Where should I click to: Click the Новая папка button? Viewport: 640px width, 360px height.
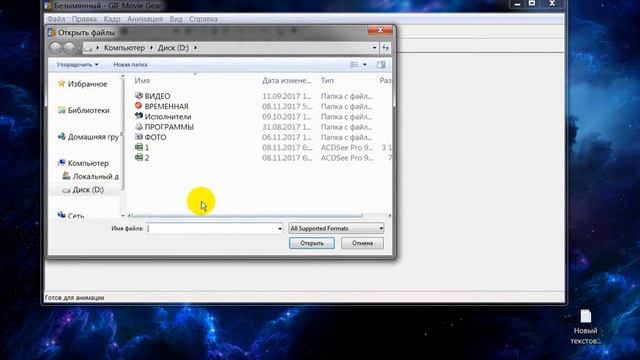pyautogui.click(x=130, y=64)
